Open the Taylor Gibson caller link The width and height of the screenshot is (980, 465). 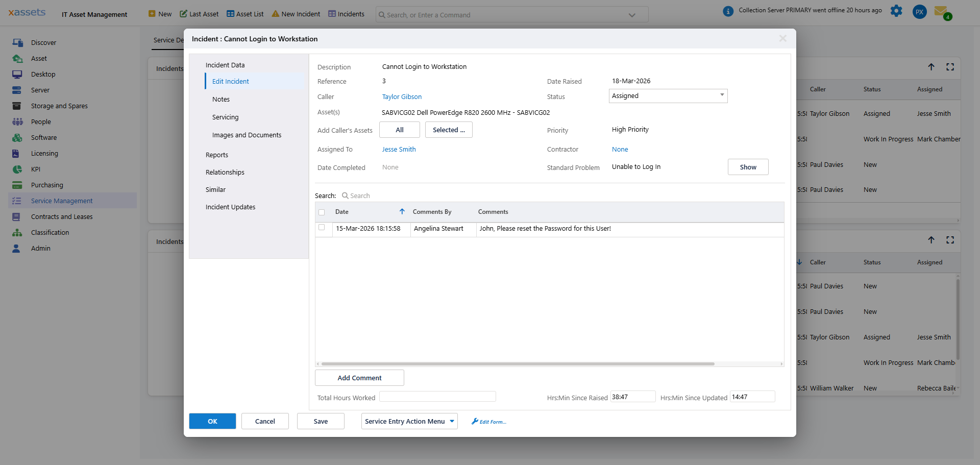[402, 96]
